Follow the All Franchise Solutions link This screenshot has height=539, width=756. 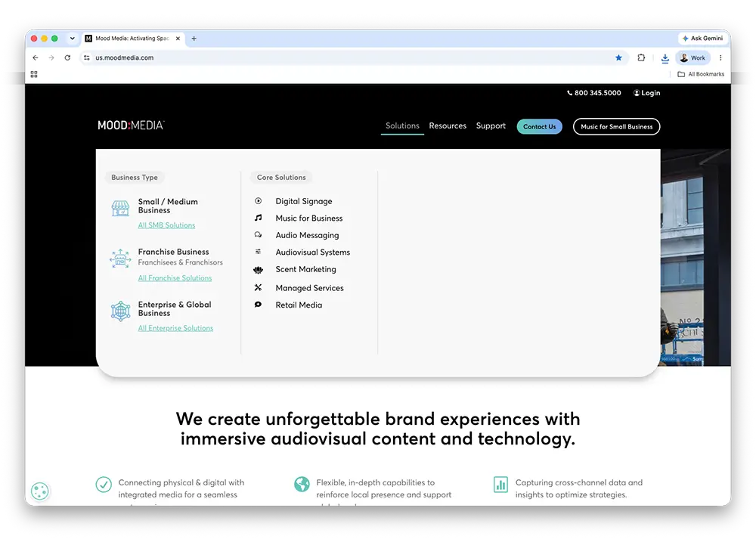[175, 278]
